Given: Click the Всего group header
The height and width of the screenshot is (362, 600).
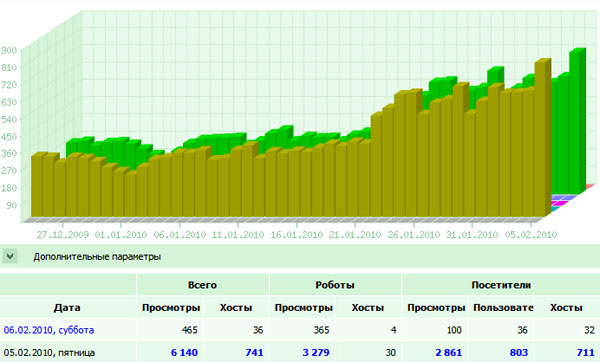Looking at the screenshot, I should click(202, 285).
